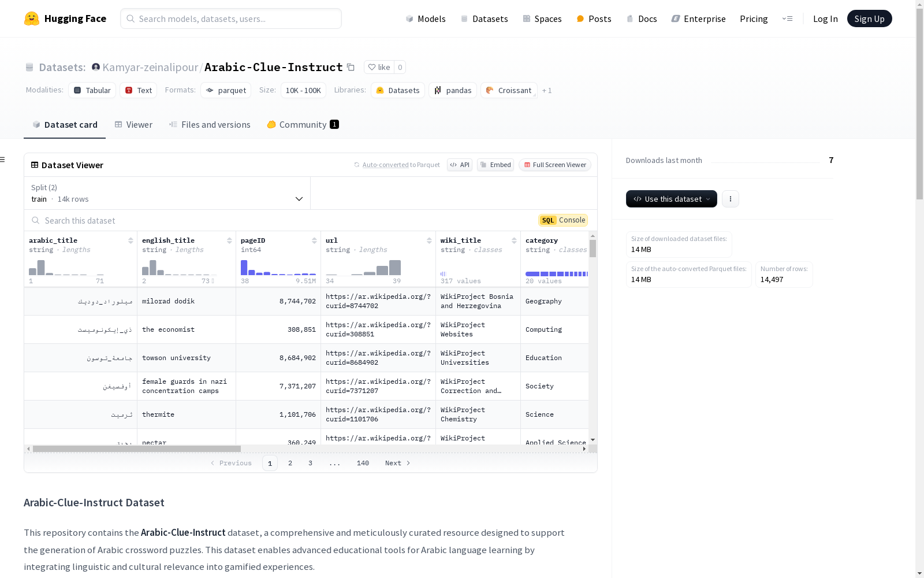Open the SQL Console
This screenshot has height=578, width=924.
(563, 220)
